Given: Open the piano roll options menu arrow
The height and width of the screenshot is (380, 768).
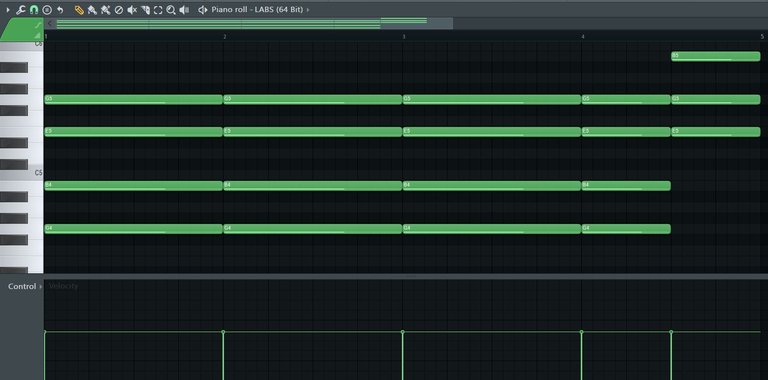Looking at the screenshot, I should point(8,10).
